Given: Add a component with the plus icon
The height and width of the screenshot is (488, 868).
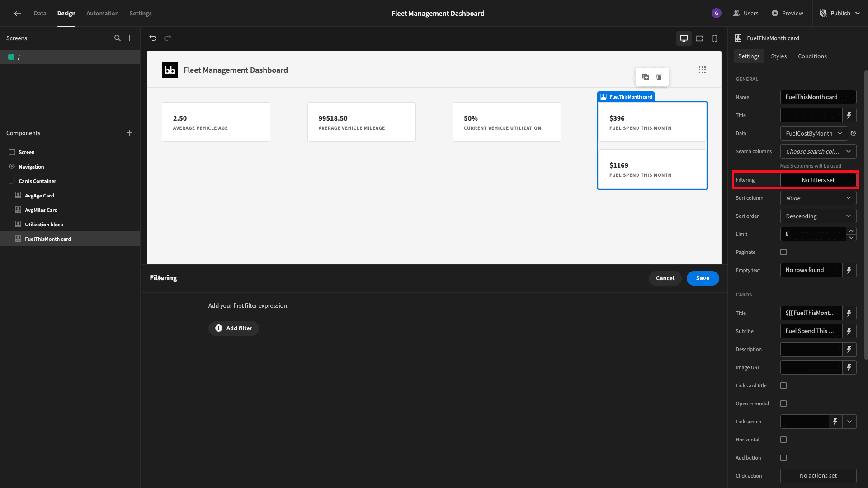Looking at the screenshot, I should tap(130, 133).
